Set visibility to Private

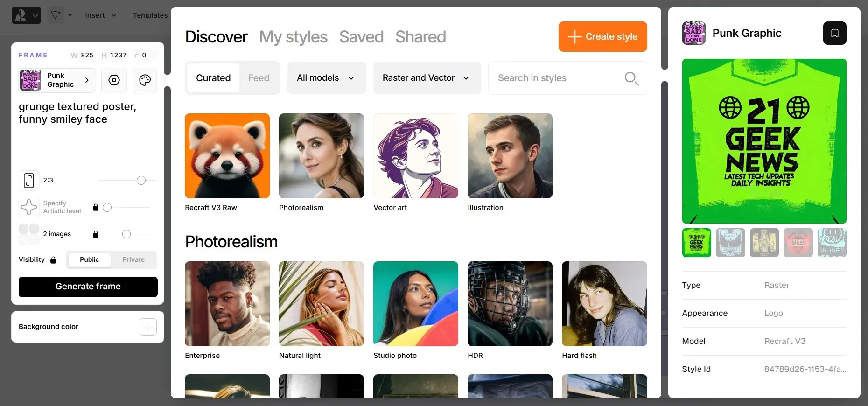133,259
